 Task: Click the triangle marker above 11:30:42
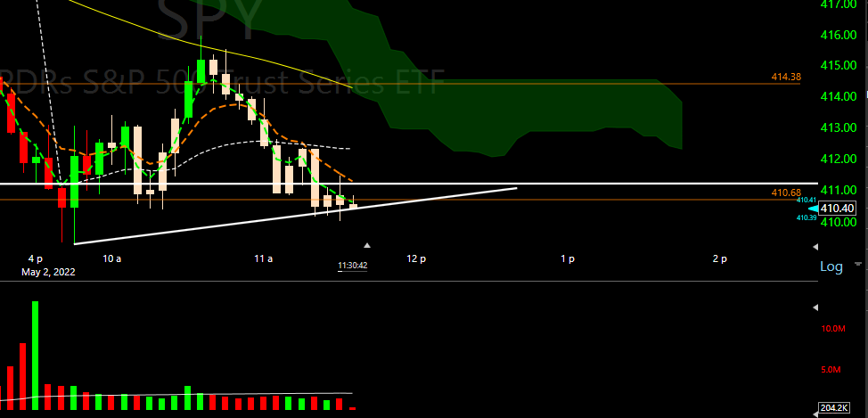(367, 245)
